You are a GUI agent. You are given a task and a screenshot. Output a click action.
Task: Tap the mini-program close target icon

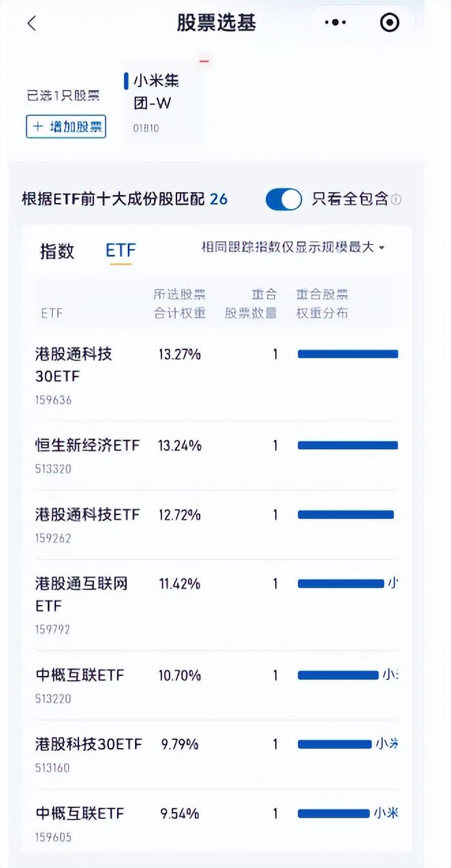(389, 22)
